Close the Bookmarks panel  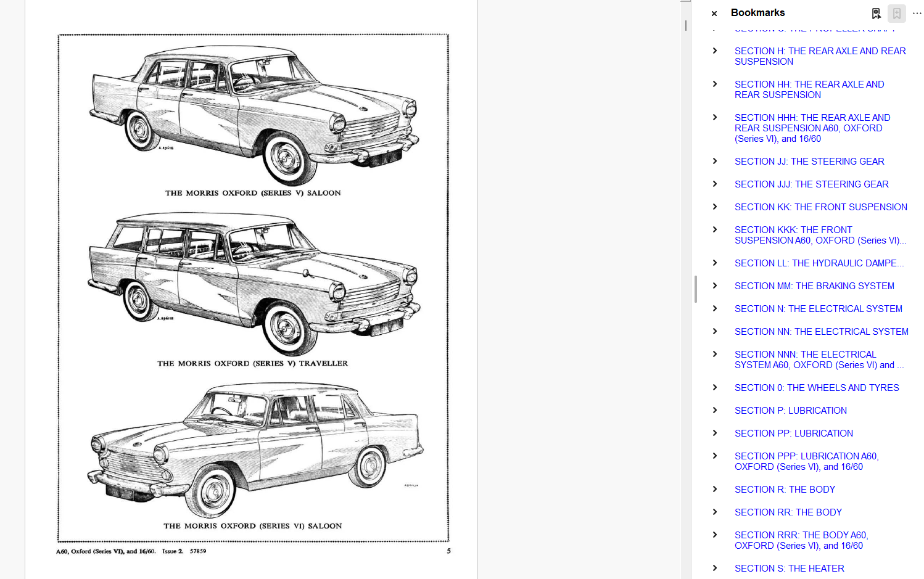click(x=714, y=13)
